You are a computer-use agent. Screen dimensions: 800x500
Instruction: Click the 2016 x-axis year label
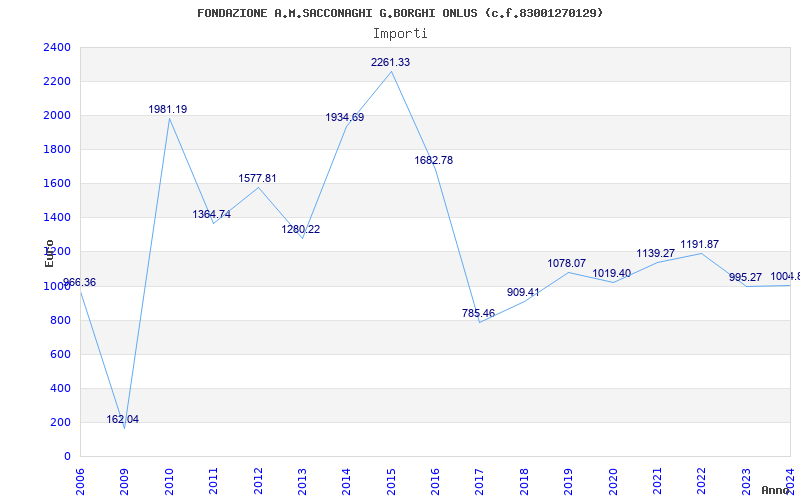point(435,481)
